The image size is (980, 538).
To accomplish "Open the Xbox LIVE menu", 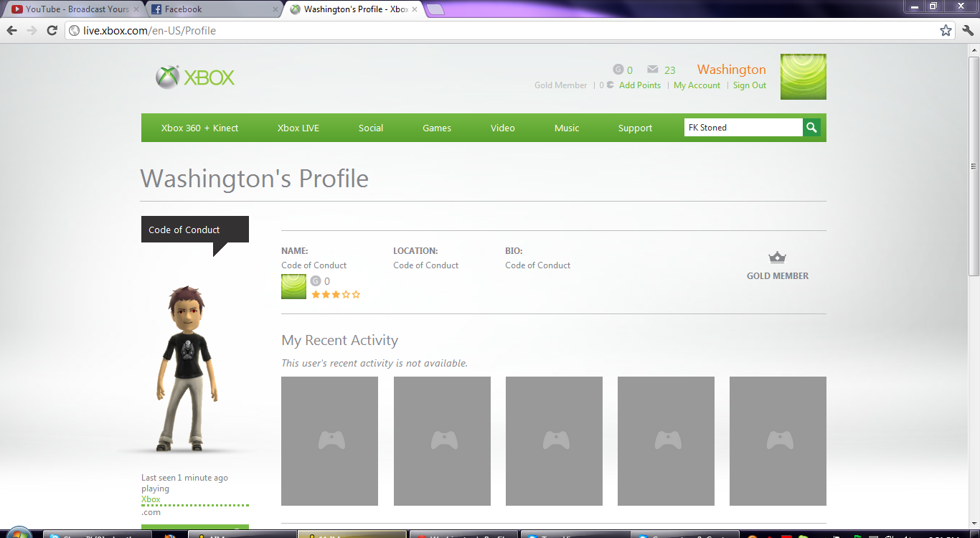I will 298,128.
